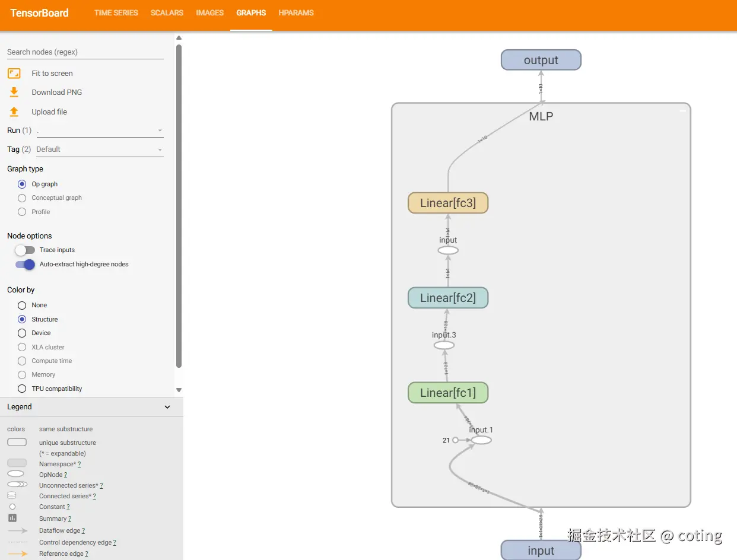Select the Op graph radio button

coord(22,184)
